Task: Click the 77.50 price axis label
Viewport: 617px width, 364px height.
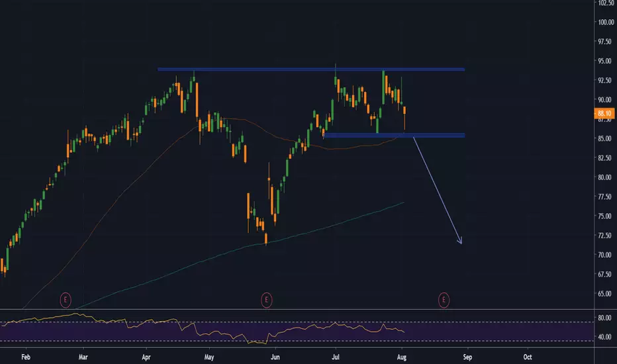Action: pyautogui.click(x=604, y=197)
